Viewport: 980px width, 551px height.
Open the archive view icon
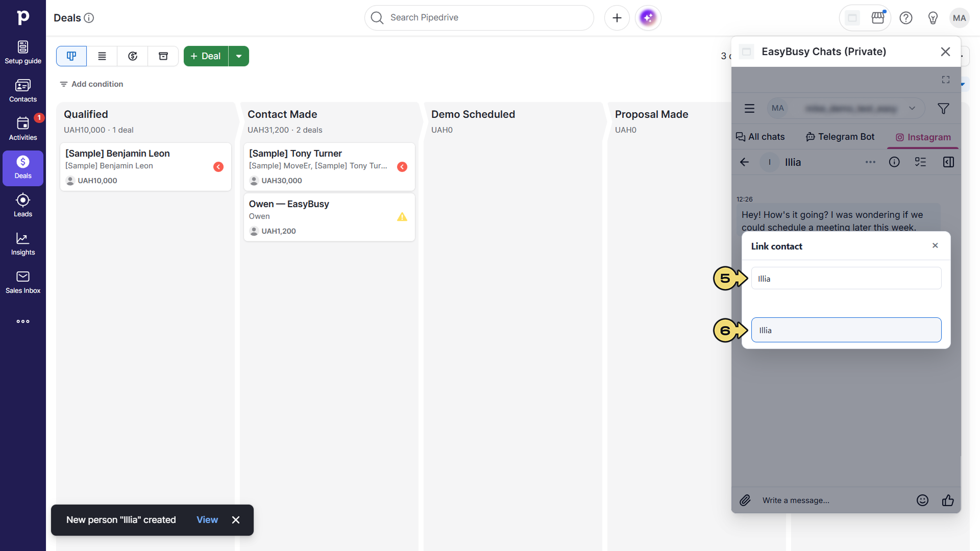click(163, 56)
